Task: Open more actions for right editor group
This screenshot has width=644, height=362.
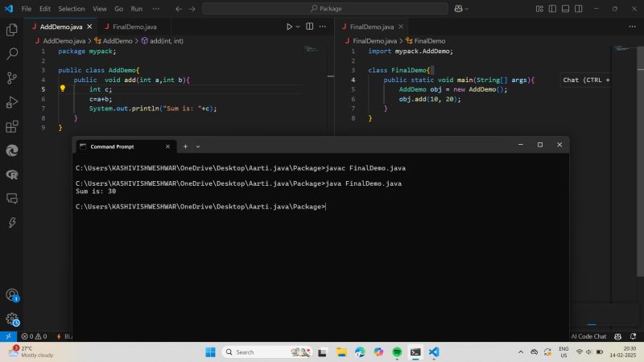Action: tap(632, 27)
